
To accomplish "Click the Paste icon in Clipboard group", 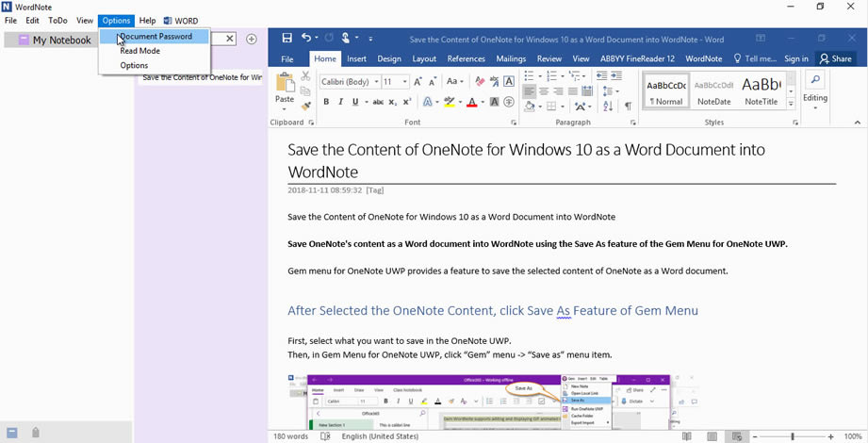I will coord(284,86).
